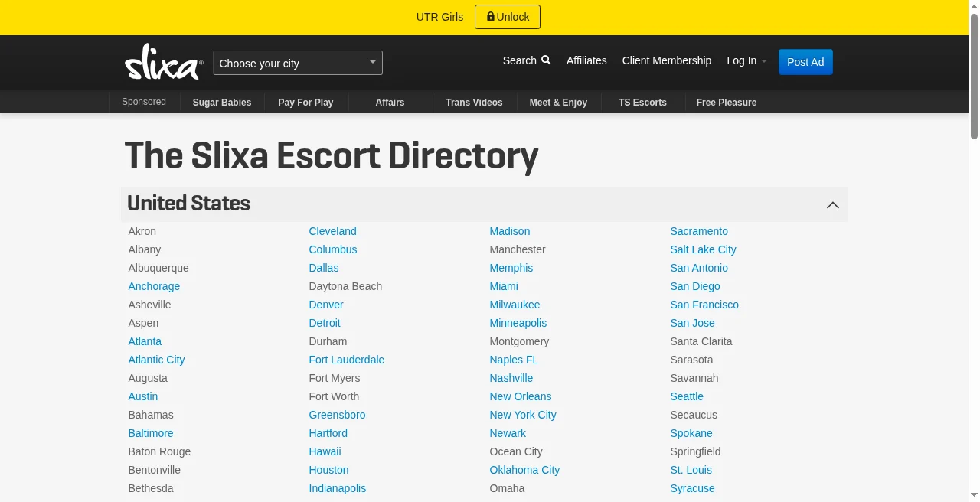Click the Santa Clarita entry
This screenshot has width=980, height=502.
pyautogui.click(x=701, y=341)
